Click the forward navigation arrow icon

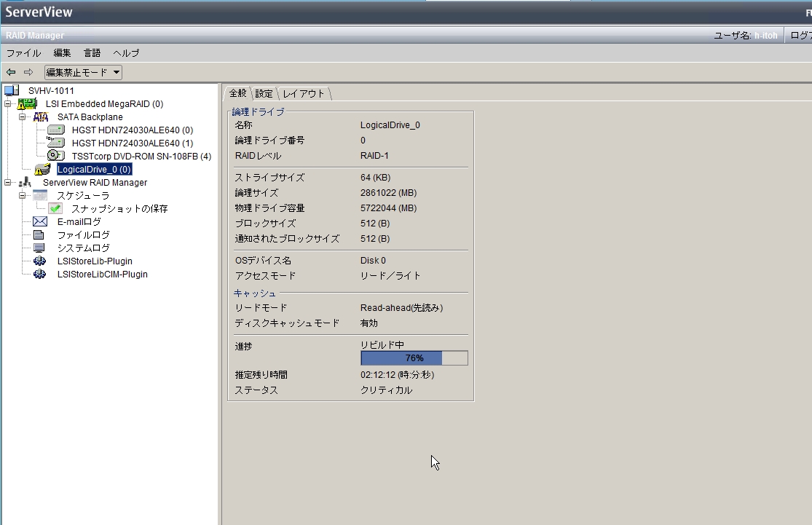tap(28, 72)
